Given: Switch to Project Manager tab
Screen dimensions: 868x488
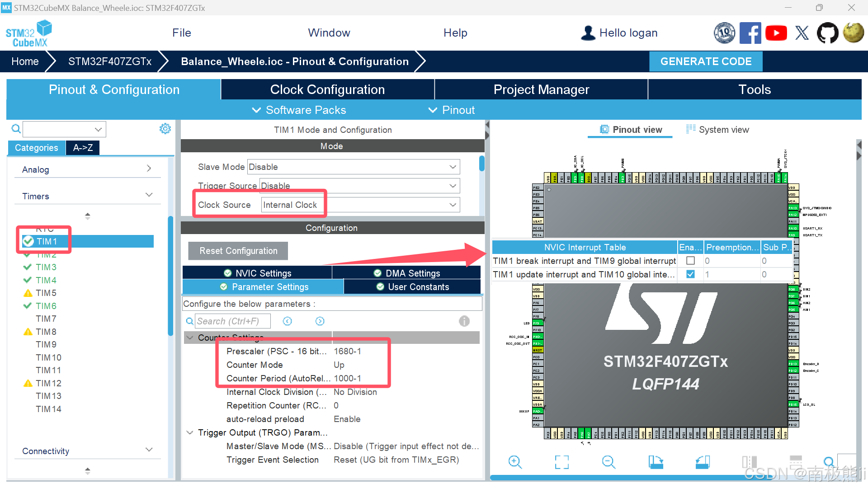Looking at the screenshot, I should pyautogui.click(x=541, y=89).
